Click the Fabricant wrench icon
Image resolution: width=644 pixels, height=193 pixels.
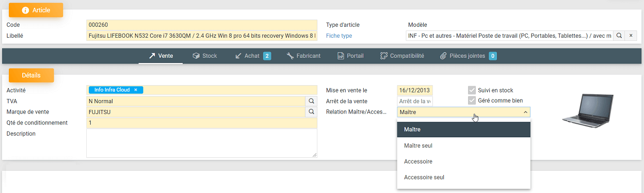click(x=290, y=56)
